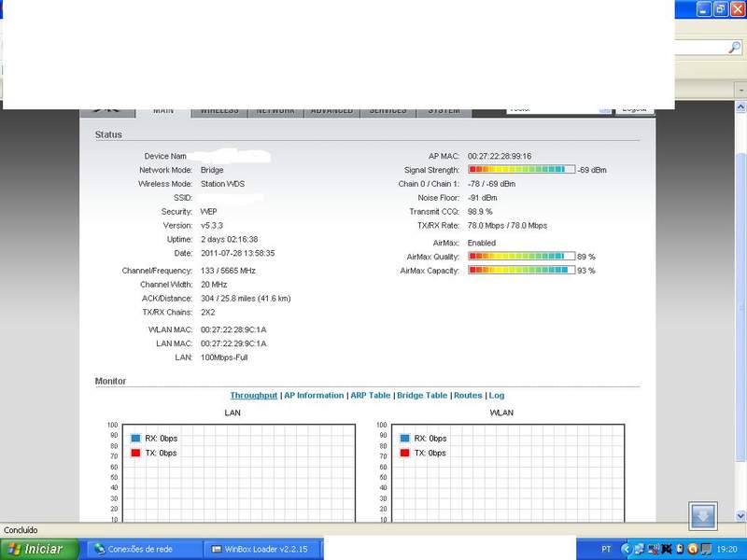The image size is (747, 560).
Task: Click the -91 dBm noise floor value
Action: pos(482,198)
